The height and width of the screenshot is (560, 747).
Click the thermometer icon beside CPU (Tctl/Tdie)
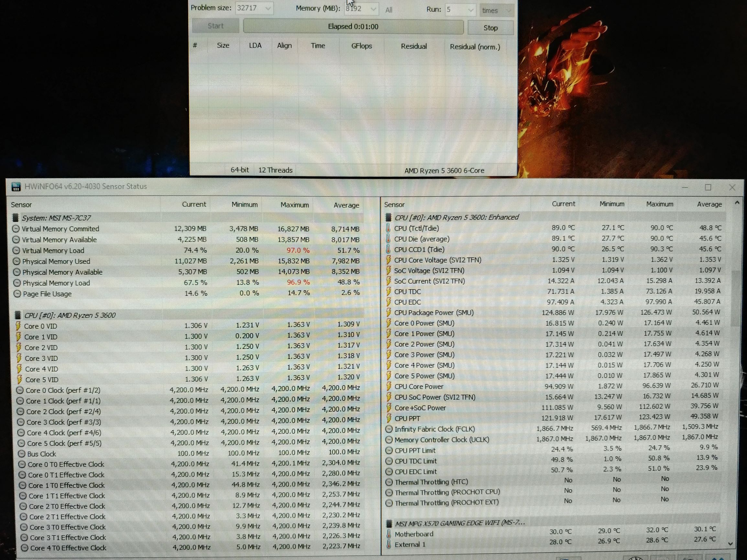click(388, 228)
